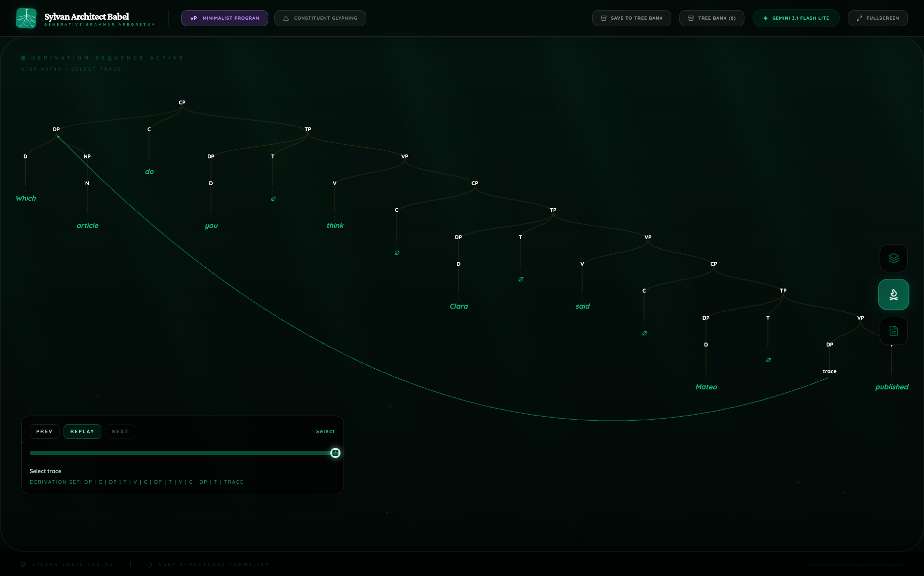The image size is (924, 576).
Task: Click the trace node label
Action: click(x=829, y=372)
